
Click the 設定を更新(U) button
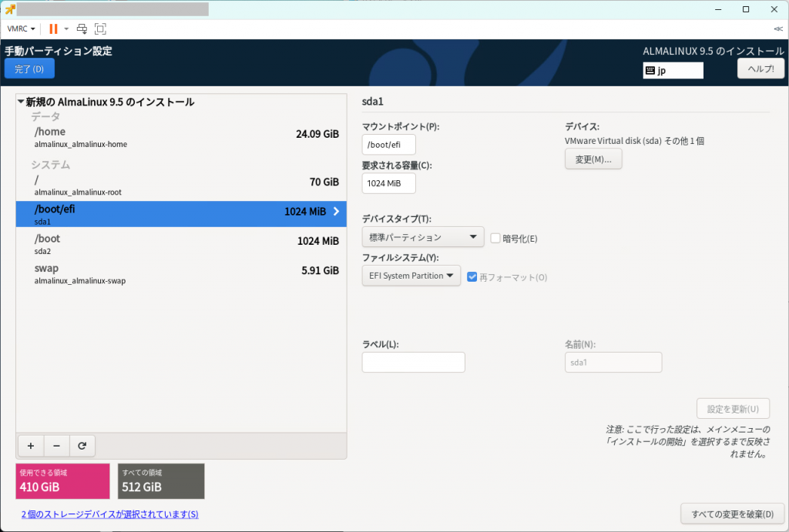coord(733,409)
